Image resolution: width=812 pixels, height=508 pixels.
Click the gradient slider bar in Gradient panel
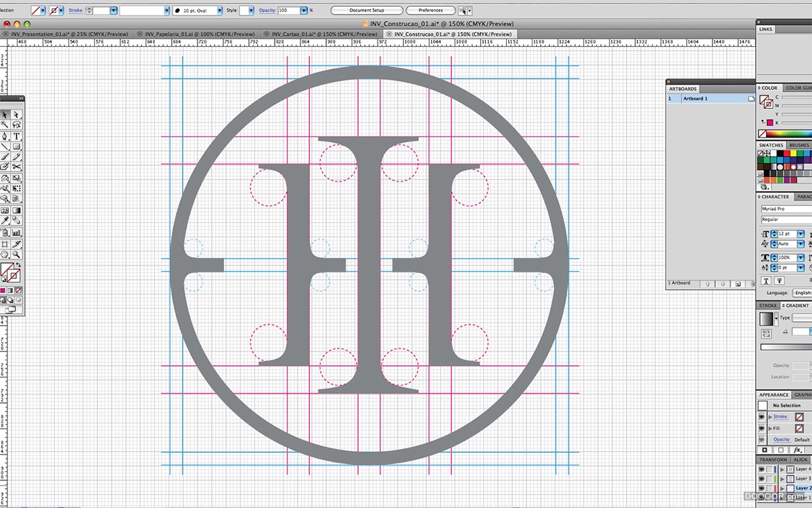click(786, 347)
